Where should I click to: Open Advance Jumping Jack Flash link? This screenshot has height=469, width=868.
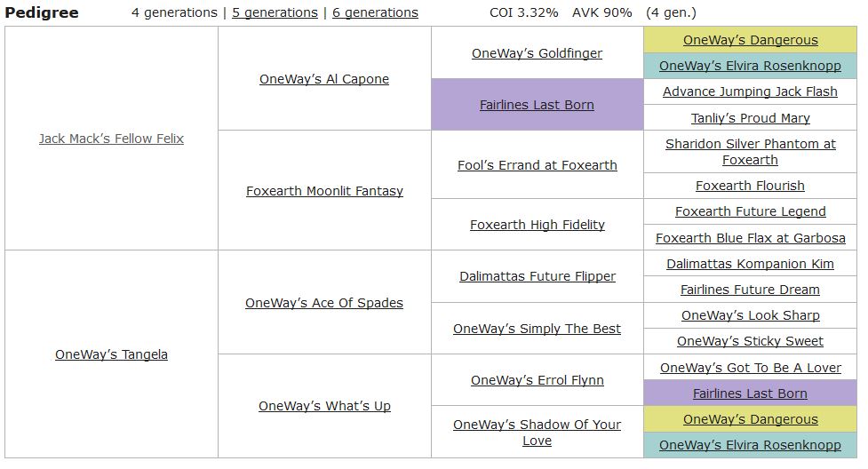coord(750,91)
